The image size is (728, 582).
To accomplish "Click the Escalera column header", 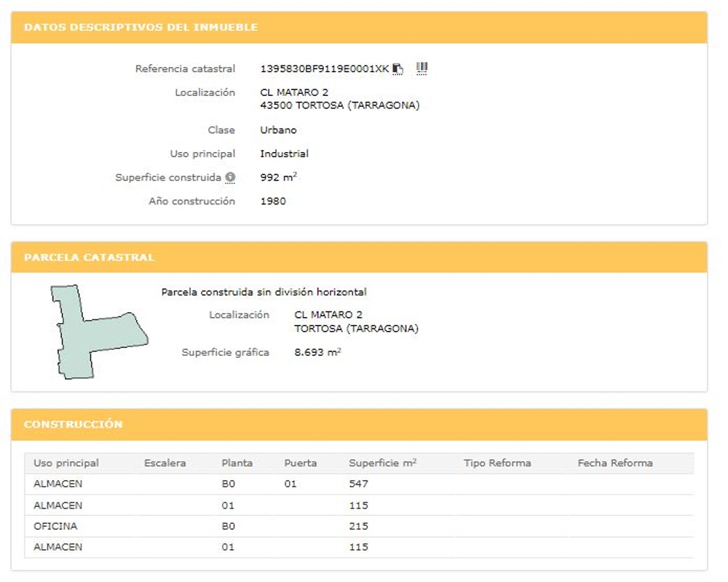I will coord(165,463).
